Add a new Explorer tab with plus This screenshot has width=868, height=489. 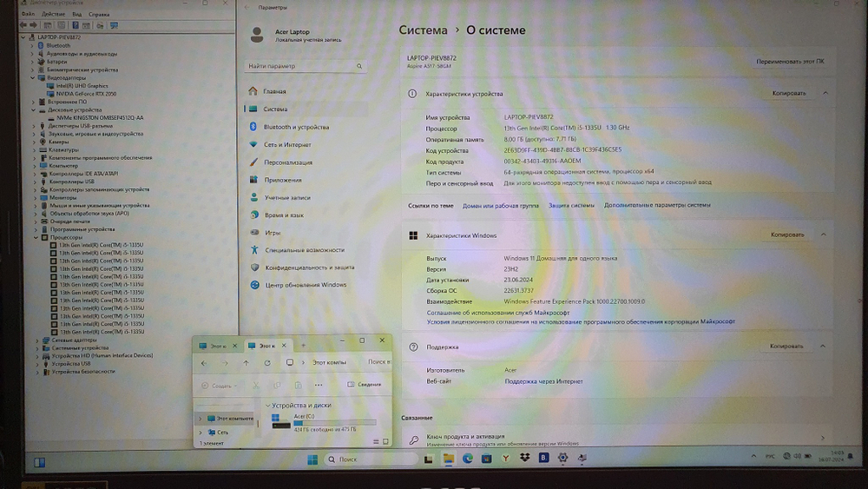point(303,346)
